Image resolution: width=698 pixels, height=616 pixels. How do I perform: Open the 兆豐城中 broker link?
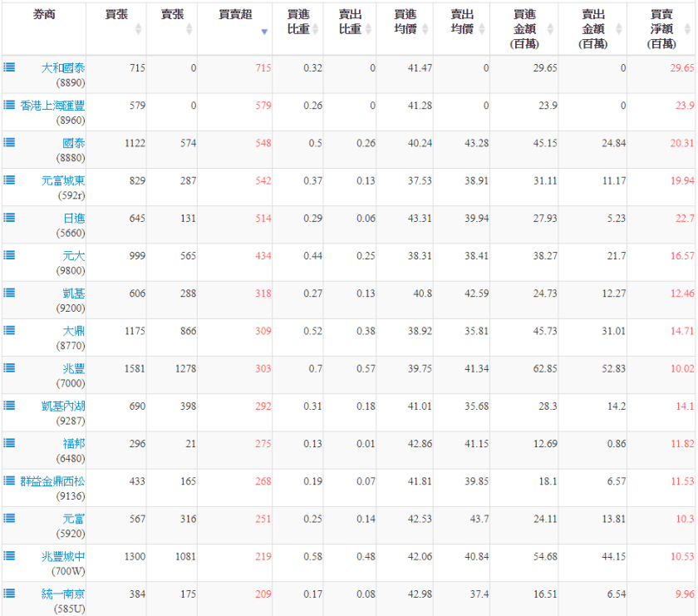63,556
